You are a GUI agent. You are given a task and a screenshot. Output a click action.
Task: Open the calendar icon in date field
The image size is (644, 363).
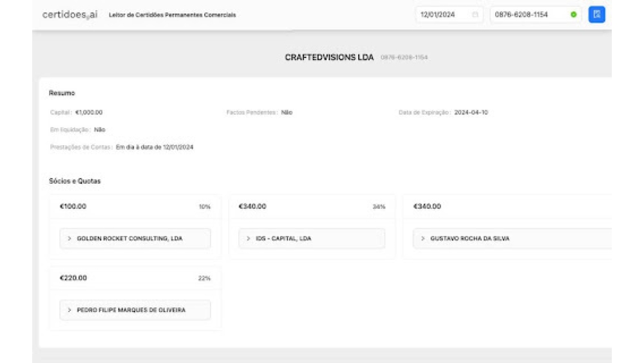click(x=475, y=15)
